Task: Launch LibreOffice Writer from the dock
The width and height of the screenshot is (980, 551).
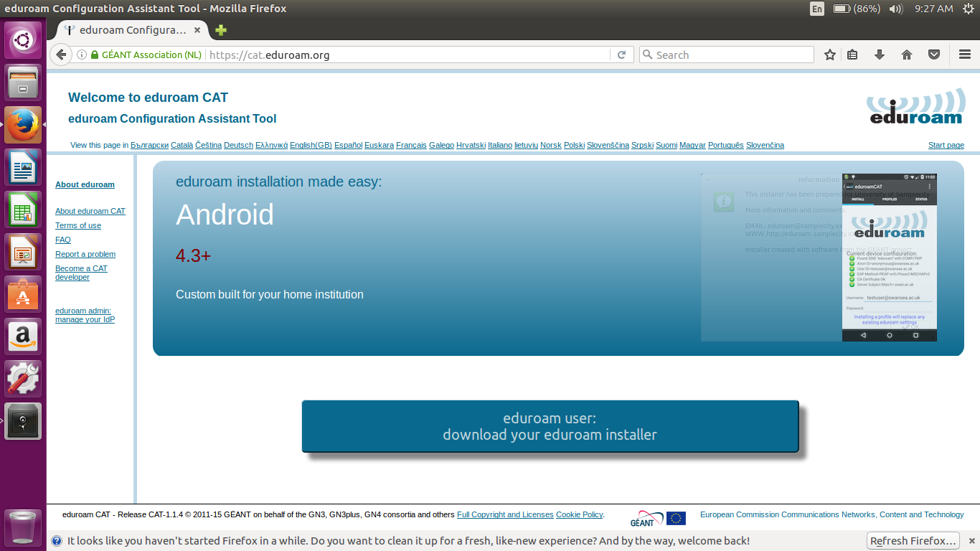Action: click(23, 168)
